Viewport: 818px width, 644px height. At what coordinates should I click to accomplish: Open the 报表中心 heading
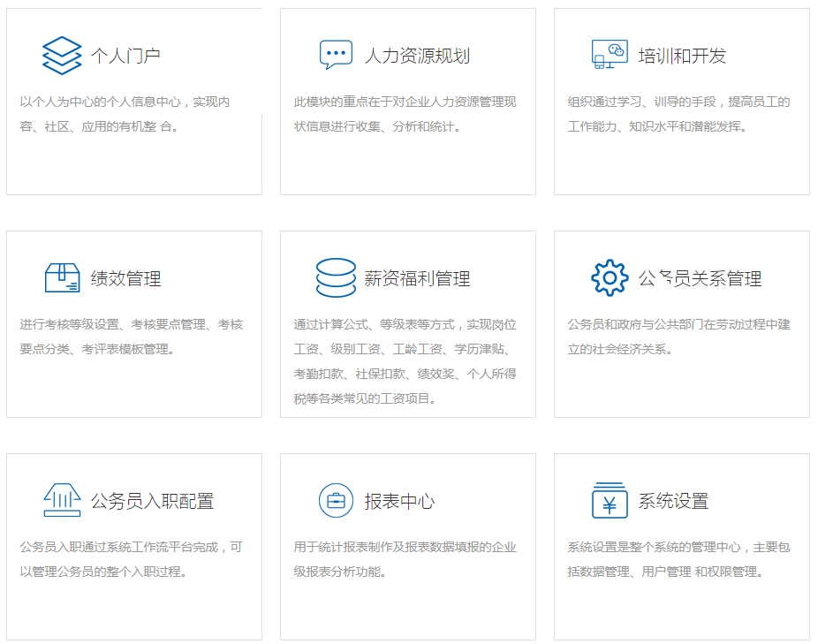click(399, 502)
